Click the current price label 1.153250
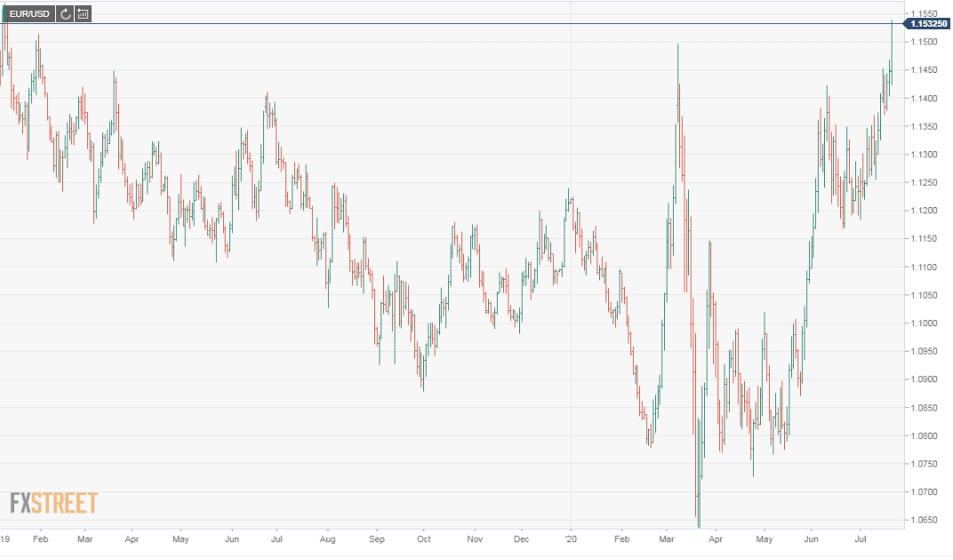Viewport: 953px width, 560px height. [x=928, y=24]
